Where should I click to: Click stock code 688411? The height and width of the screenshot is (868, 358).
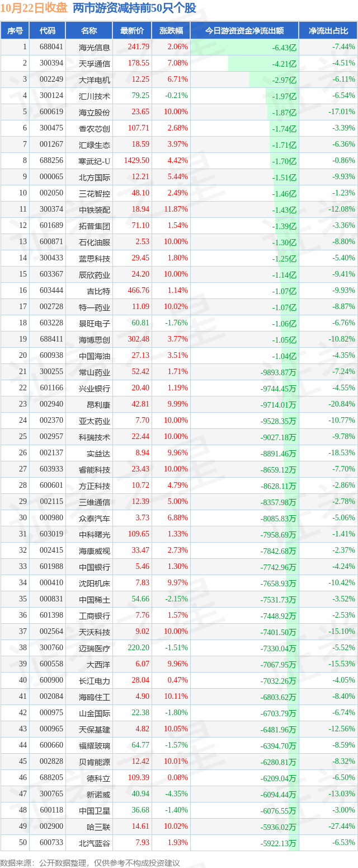(x=51, y=339)
